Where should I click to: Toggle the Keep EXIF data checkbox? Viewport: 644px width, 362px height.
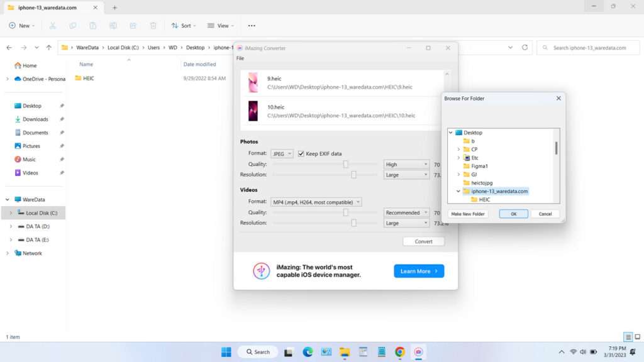tap(301, 153)
